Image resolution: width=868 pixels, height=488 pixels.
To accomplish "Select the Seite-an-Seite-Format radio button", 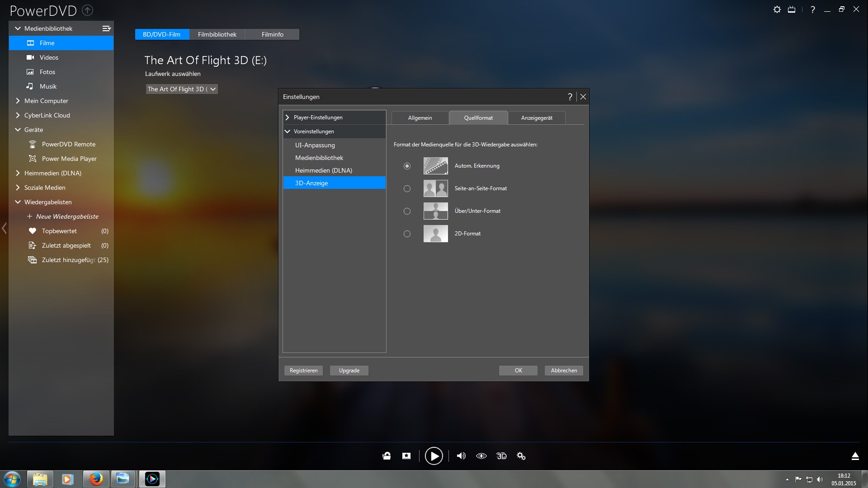I will [407, 188].
